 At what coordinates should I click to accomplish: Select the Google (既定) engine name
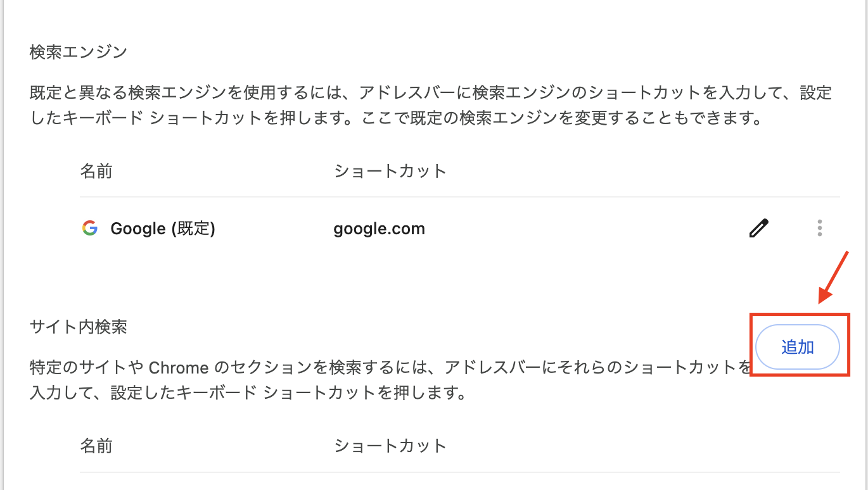pyautogui.click(x=163, y=229)
